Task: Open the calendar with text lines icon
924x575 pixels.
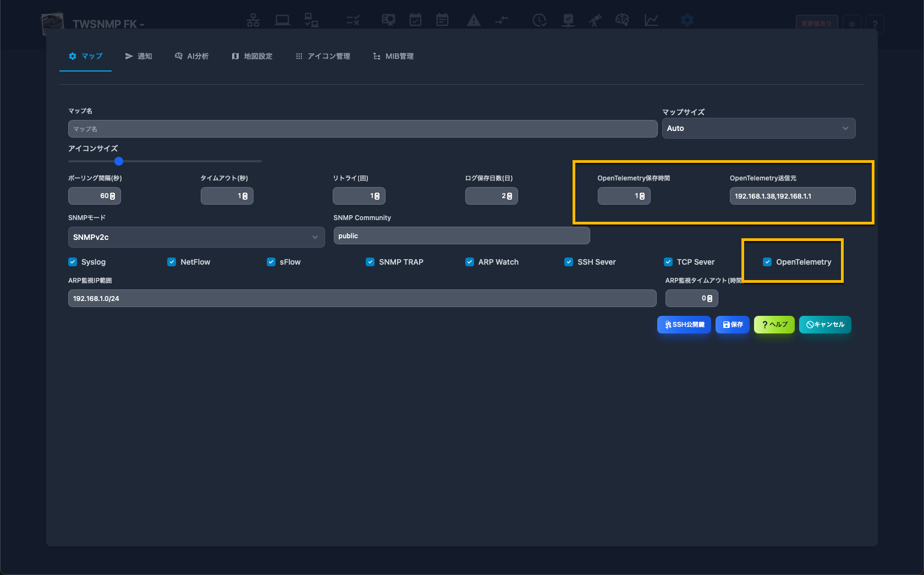Action: coord(442,20)
